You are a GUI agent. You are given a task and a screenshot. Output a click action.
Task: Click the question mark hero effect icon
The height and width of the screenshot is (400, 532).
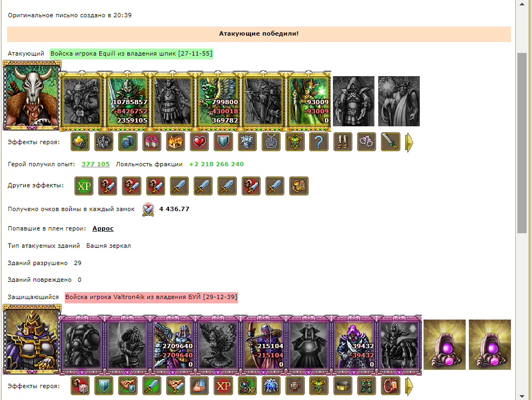[318, 141]
